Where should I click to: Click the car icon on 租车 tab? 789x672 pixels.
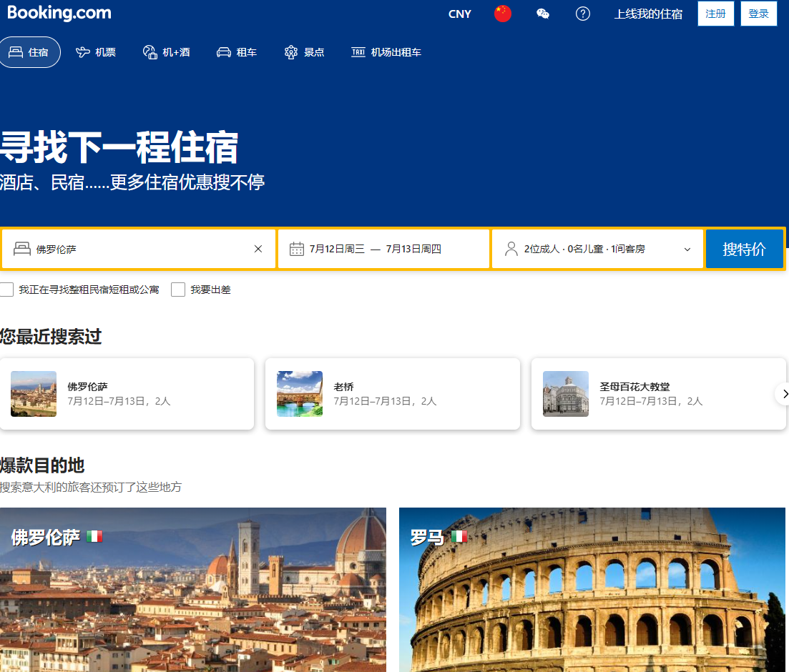point(224,52)
